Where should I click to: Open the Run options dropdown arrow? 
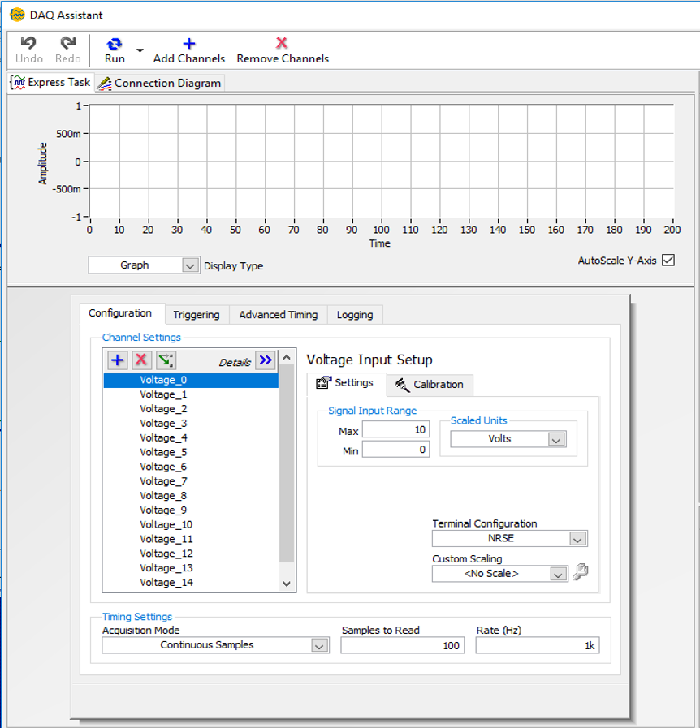tap(140, 50)
